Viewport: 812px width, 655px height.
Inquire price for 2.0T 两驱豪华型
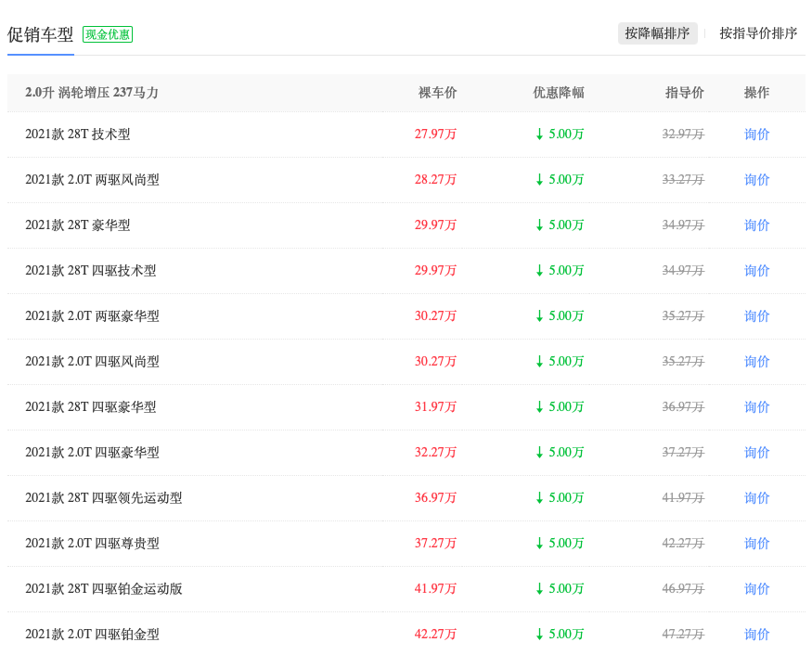(756, 316)
